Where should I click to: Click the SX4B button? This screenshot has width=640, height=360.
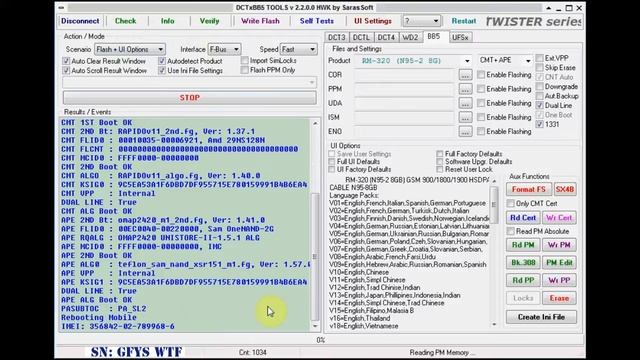pyautogui.click(x=565, y=189)
